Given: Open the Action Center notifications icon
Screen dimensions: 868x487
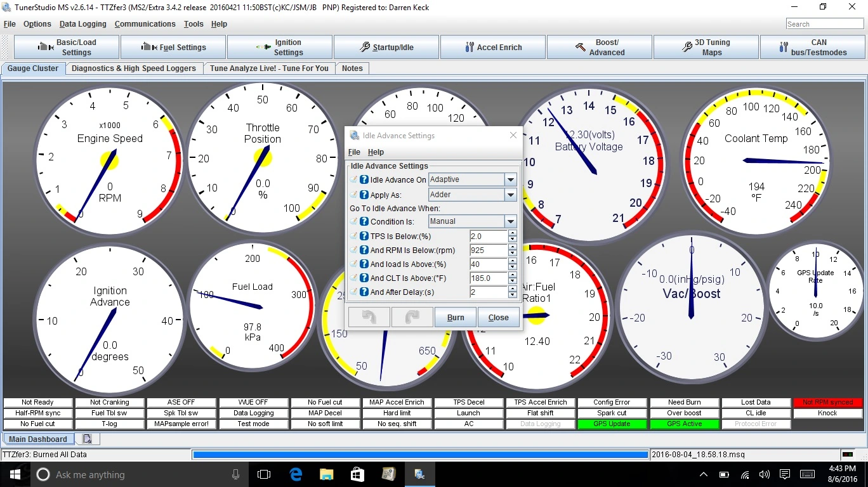Looking at the screenshot, I should point(785,474).
